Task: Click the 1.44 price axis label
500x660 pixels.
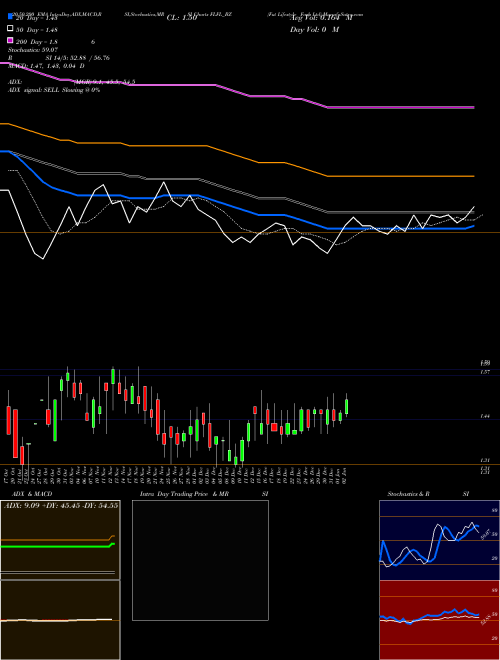Action: click(x=484, y=416)
